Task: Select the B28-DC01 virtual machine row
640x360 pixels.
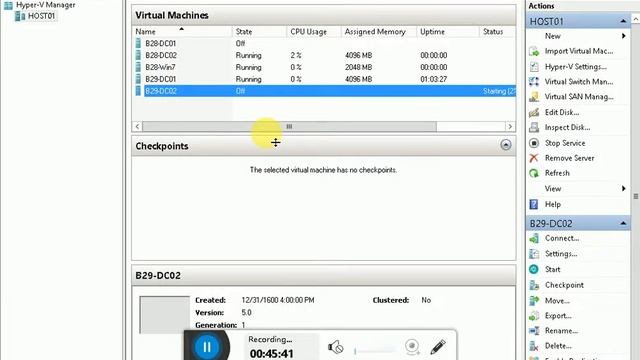Action: [x=324, y=43]
